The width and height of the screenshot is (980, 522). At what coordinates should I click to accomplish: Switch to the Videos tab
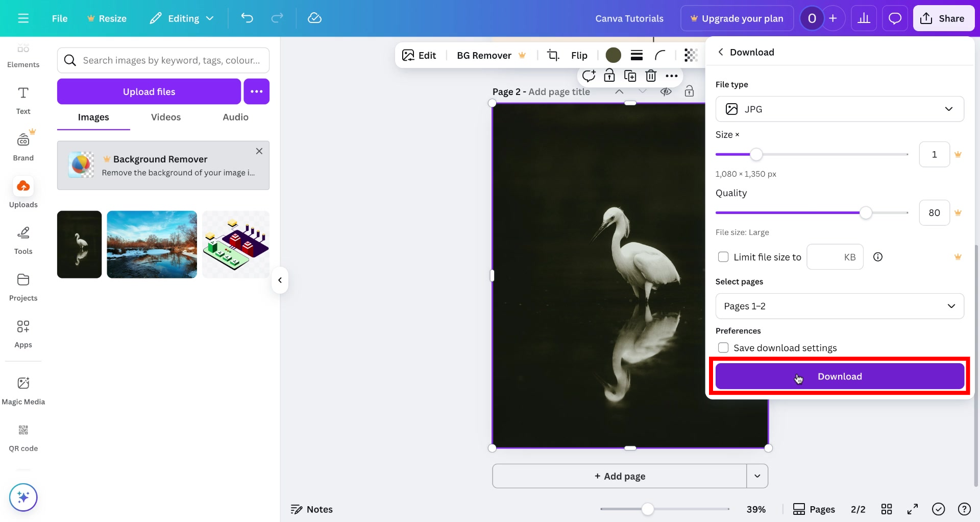[x=165, y=117]
